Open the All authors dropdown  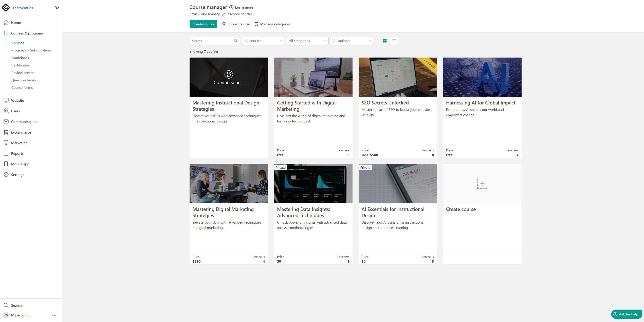[352, 41]
